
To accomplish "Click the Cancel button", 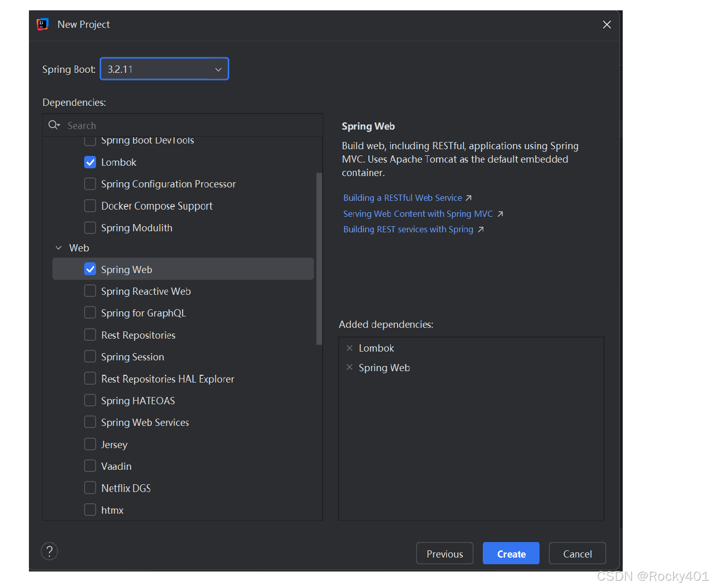I will coord(577,553).
